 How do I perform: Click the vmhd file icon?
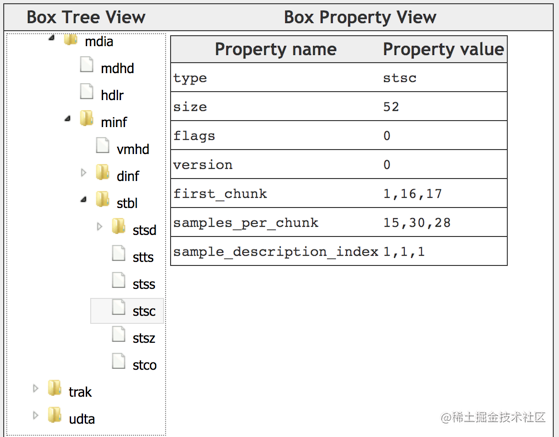pos(103,145)
